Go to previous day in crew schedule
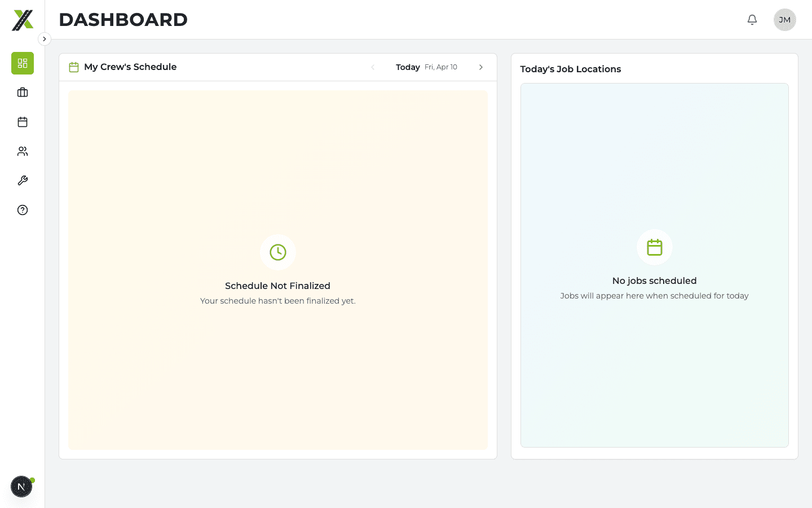Viewport: 812px width, 508px height. [373, 67]
